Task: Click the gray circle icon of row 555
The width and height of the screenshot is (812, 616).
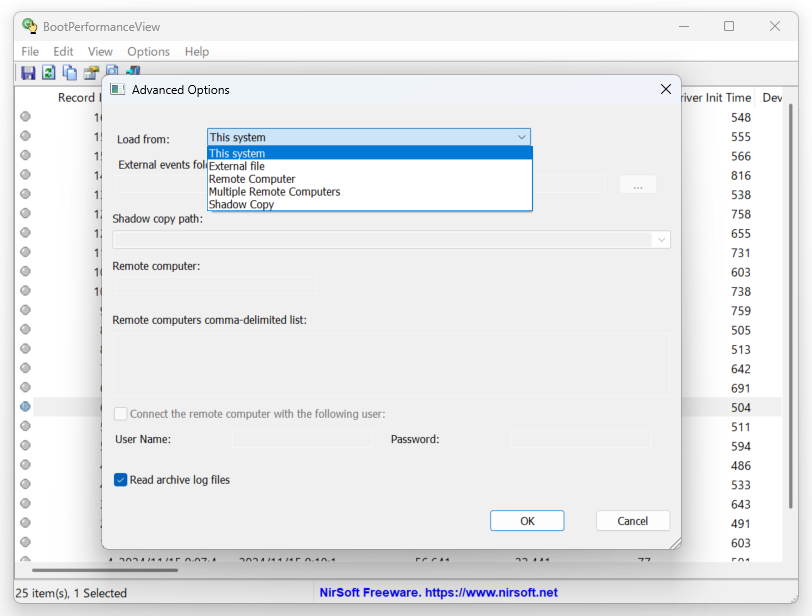Action: click(25, 136)
